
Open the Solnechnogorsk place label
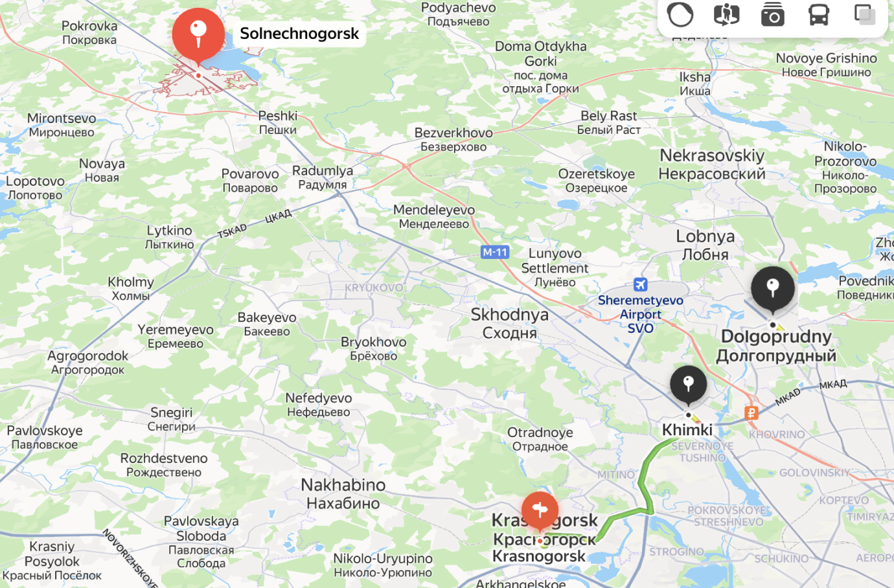tap(299, 34)
